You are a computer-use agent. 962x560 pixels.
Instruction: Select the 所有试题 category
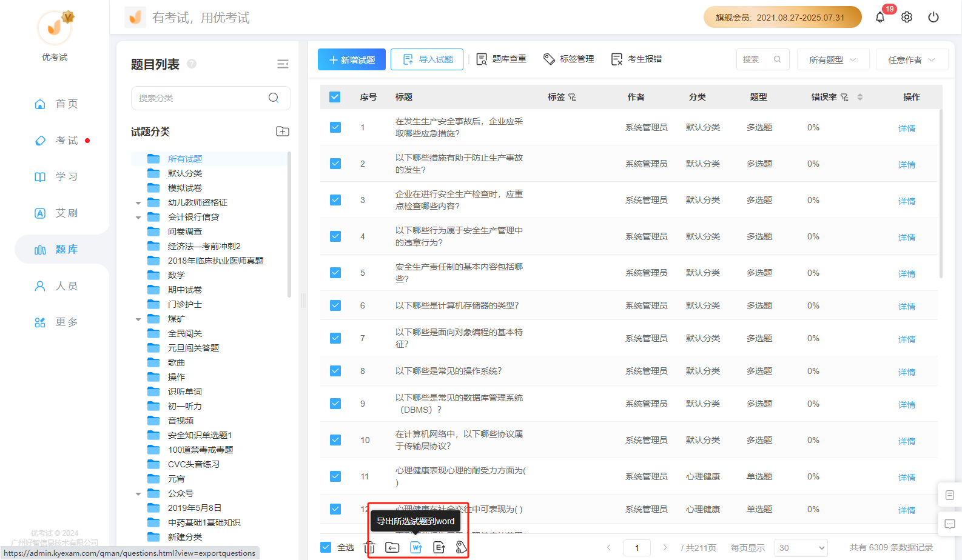(x=185, y=159)
